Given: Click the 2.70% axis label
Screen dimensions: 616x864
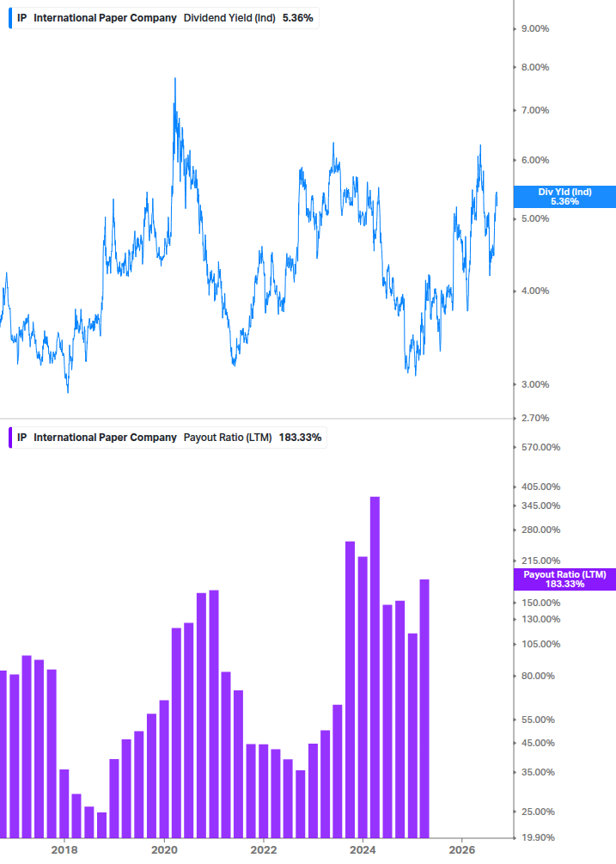Looking at the screenshot, I should coord(535,418).
